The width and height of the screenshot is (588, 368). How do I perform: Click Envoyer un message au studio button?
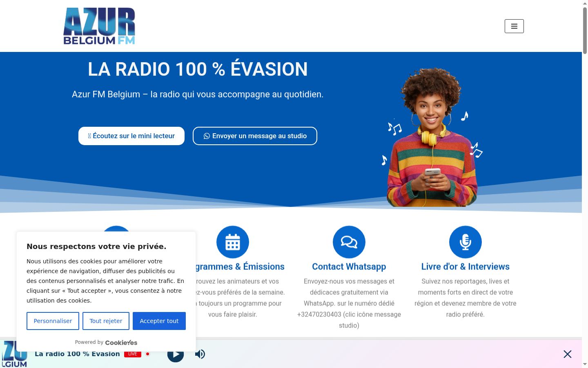(x=255, y=136)
